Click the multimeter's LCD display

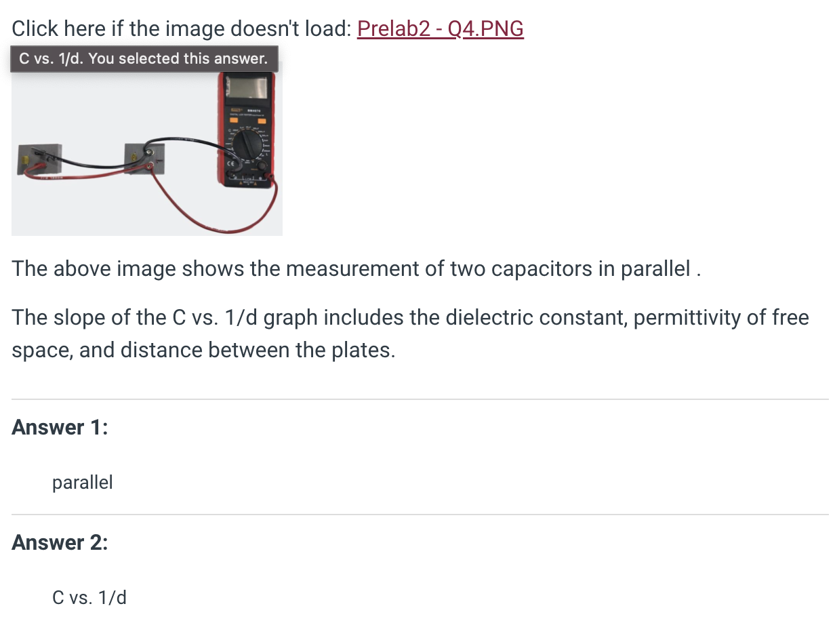pyautogui.click(x=246, y=86)
